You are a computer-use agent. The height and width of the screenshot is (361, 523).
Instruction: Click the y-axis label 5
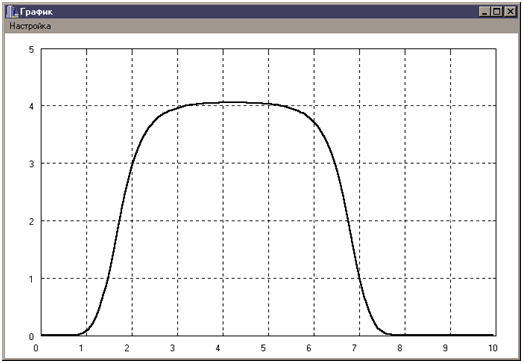tap(31, 50)
